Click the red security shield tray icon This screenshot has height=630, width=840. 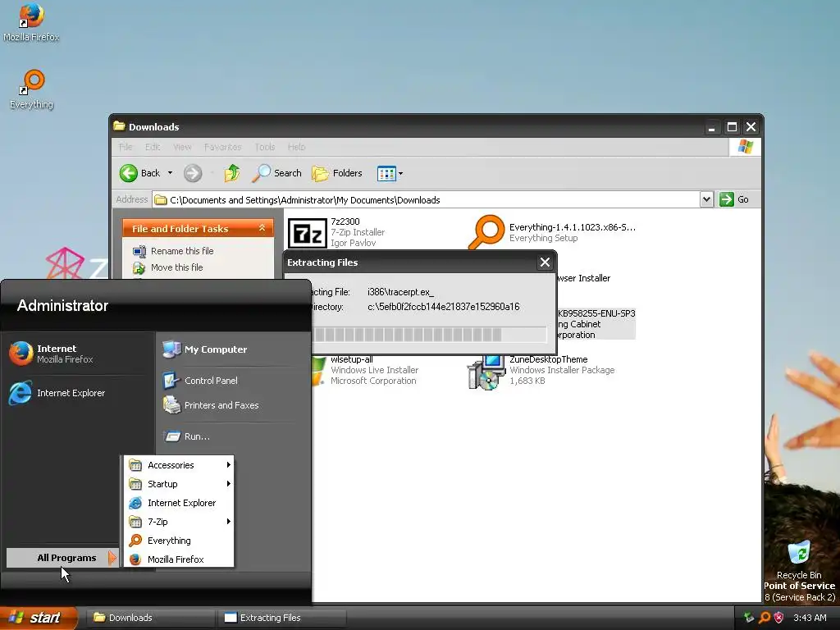click(x=779, y=618)
